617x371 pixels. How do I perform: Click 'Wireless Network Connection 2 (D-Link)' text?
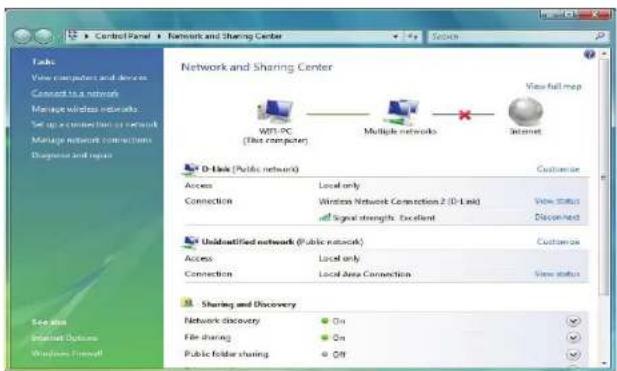click(399, 201)
